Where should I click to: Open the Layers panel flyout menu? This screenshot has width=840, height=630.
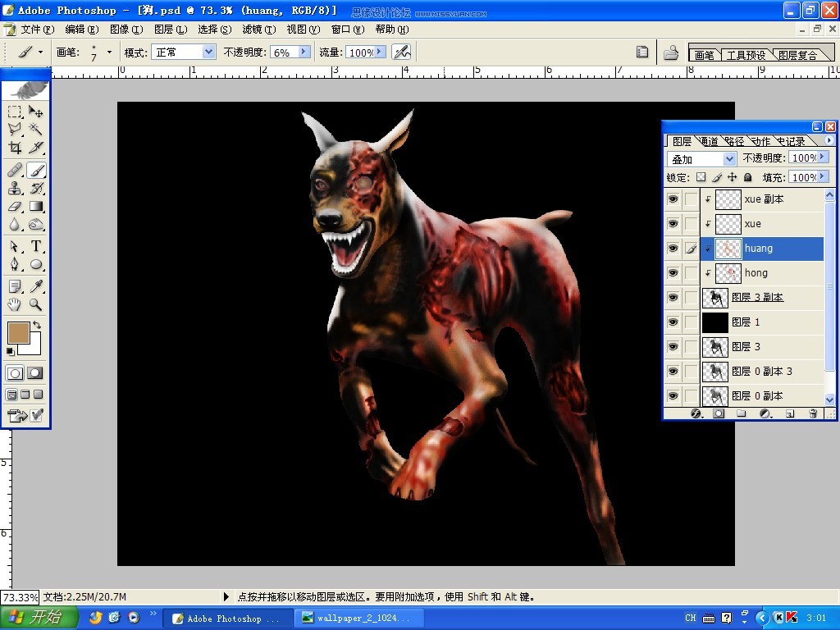829,140
